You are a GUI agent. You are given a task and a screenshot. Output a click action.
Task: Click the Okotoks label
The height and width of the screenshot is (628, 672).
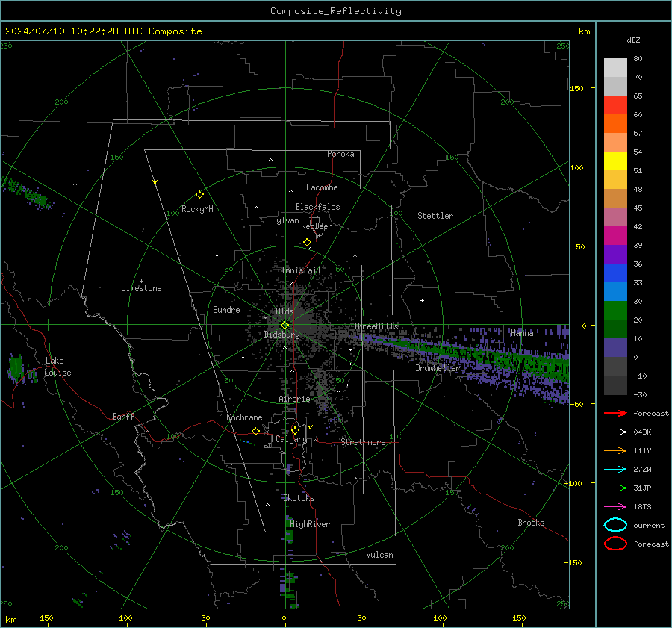(299, 498)
